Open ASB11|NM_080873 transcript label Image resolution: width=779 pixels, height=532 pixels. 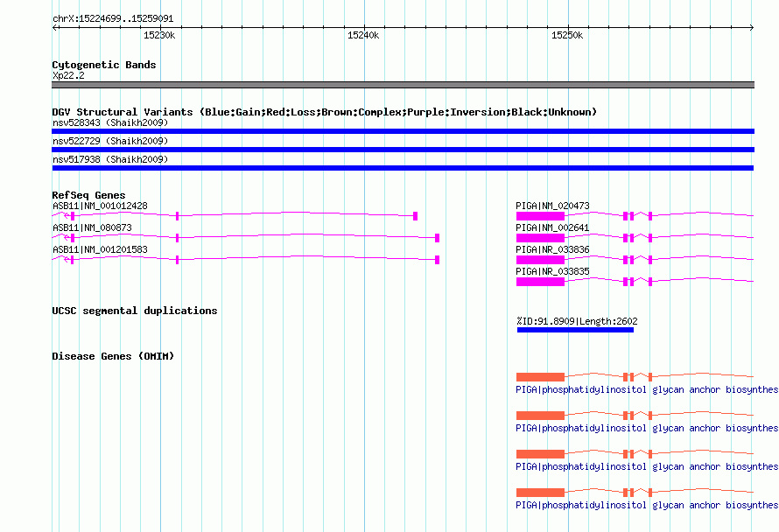pyautogui.click(x=92, y=227)
